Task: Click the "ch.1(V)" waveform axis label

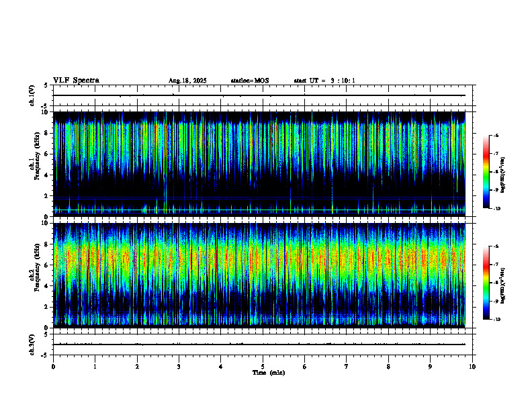Action: (32, 95)
